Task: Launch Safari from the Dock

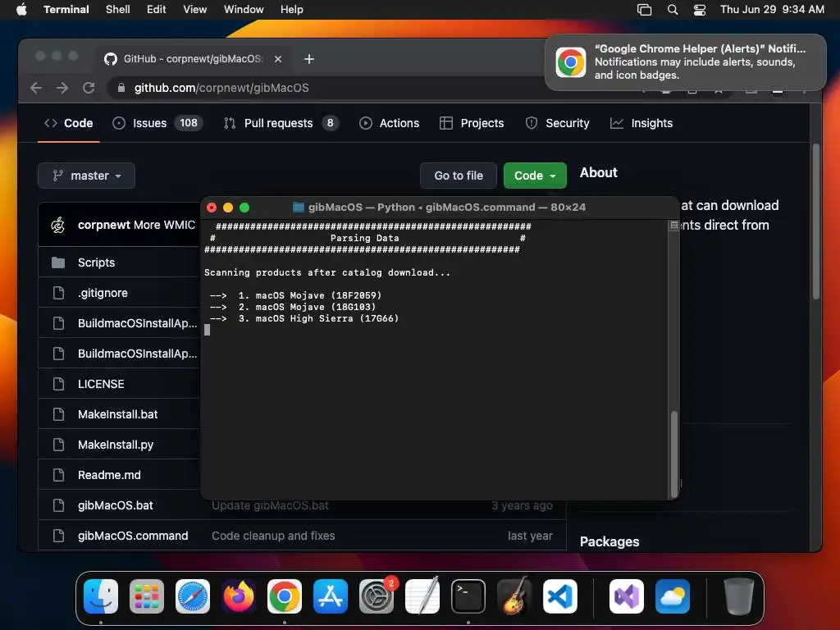Action: coord(193,596)
